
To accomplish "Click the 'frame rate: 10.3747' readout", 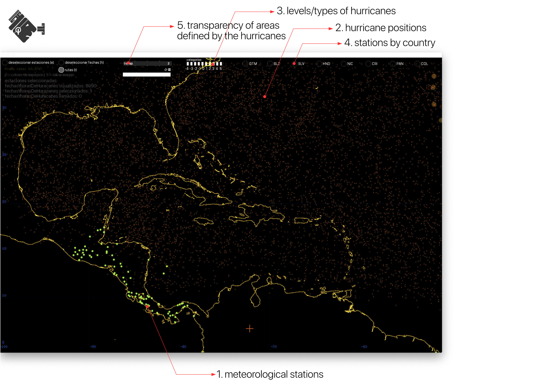I will click(x=23, y=69).
